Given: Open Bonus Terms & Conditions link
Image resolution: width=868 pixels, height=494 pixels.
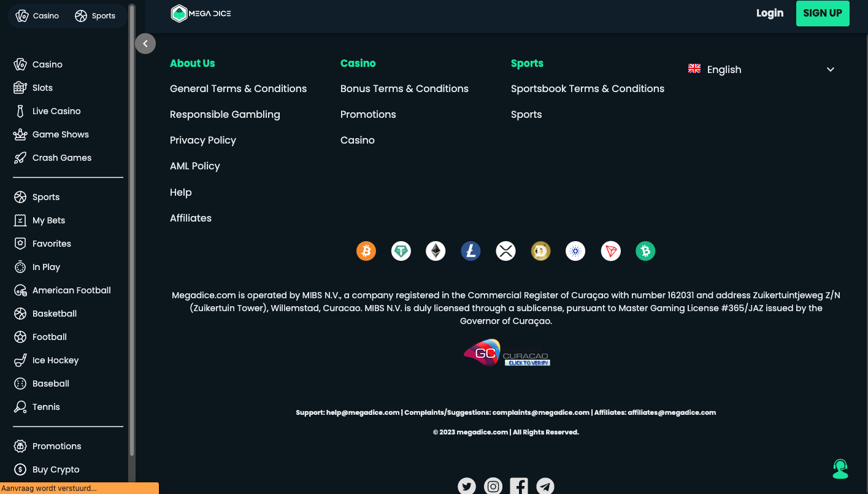Looking at the screenshot, I should [x=404, y=88].
